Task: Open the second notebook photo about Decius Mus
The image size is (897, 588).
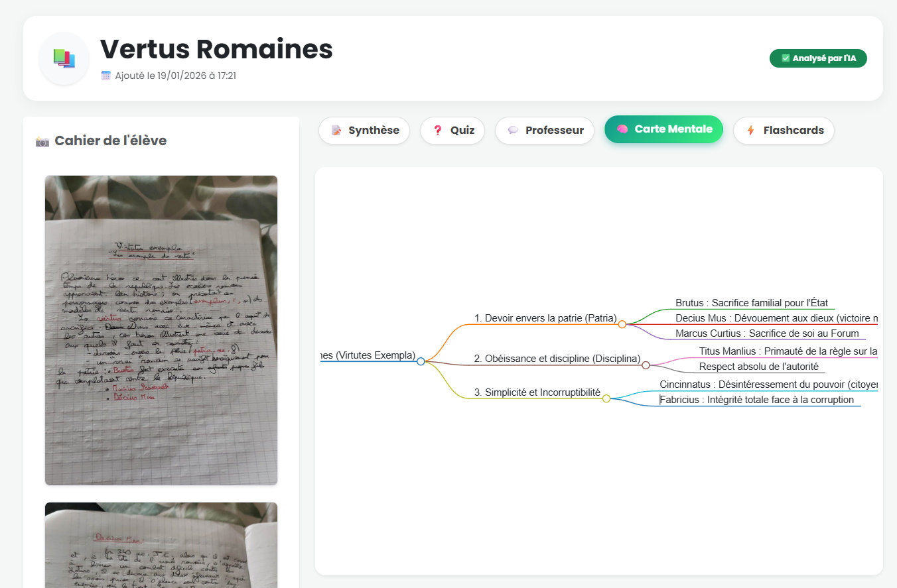Action: pos(161,544)
